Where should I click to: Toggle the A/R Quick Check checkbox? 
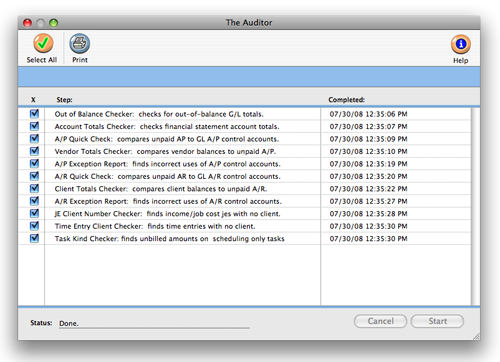34,176
